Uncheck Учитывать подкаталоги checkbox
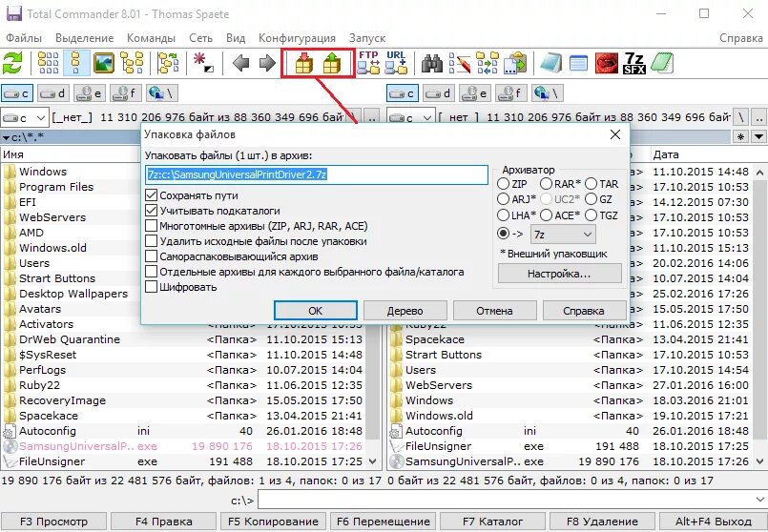The height and width of the screenshot is (532, 768). point(152,211)
